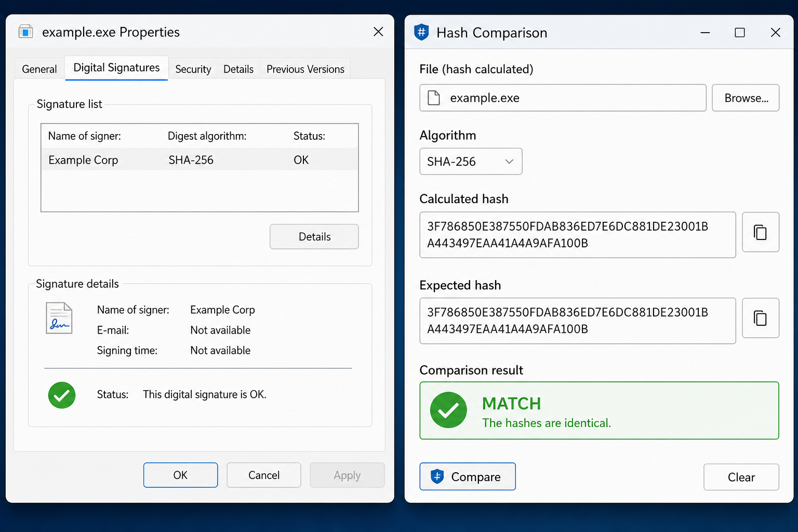The width and height of the screenshot is (798, 532).
Task: Click the green checkmark beside signature status
Action: tap(62, 395)
